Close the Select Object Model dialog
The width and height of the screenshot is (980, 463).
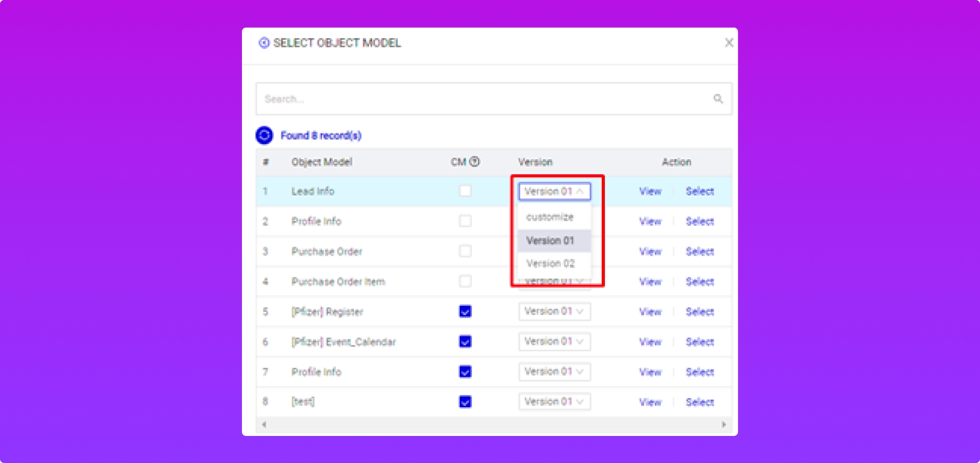(729, 43)
